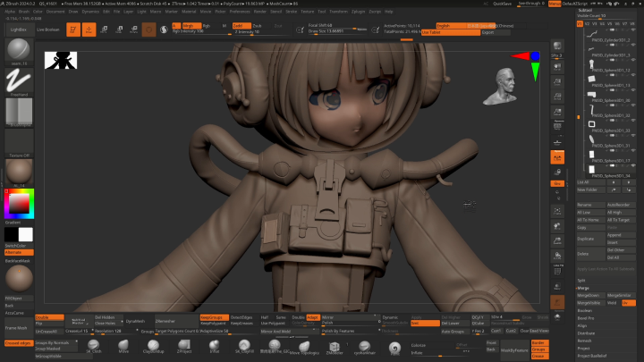Enable Live Boolean mode

[47, 29]
